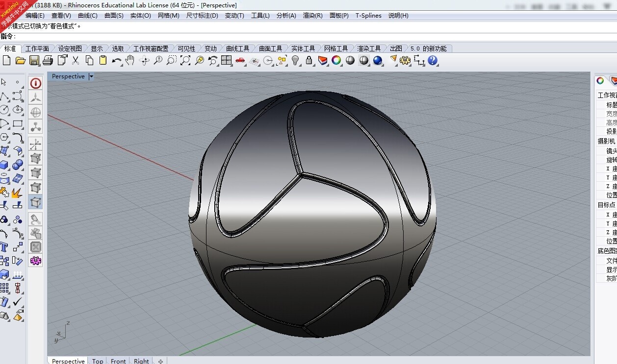Click the gray shaded sphere icon

coord(350,60)
